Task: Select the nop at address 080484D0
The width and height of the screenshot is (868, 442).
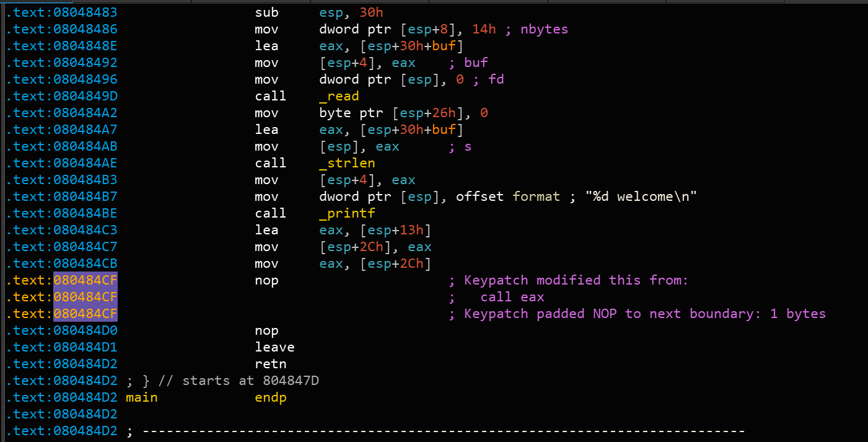Action: pos(266,330)
